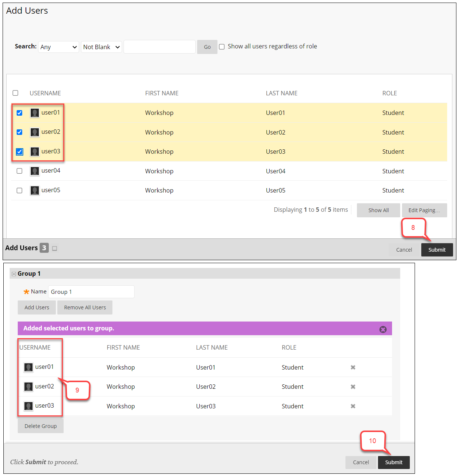Remove user02 from Group 1 with X icon
The height and width of the screenshot is (476, 459).
tap(353, 387)
